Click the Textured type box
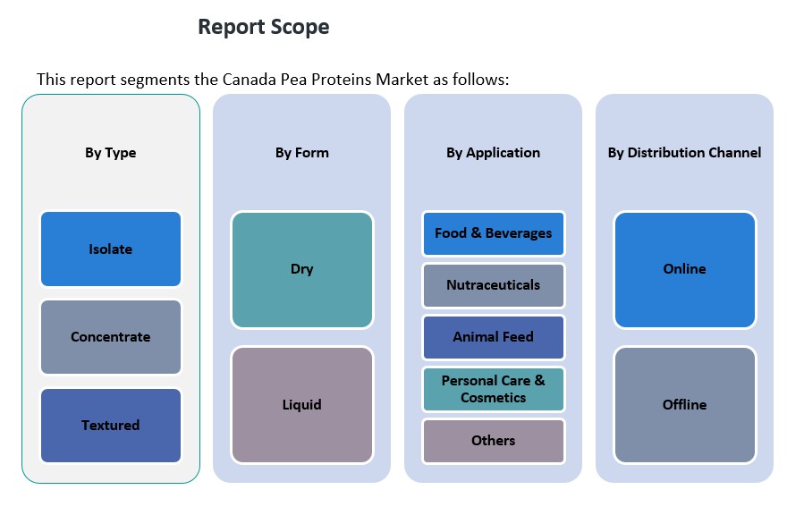 [x=111, y=426]
